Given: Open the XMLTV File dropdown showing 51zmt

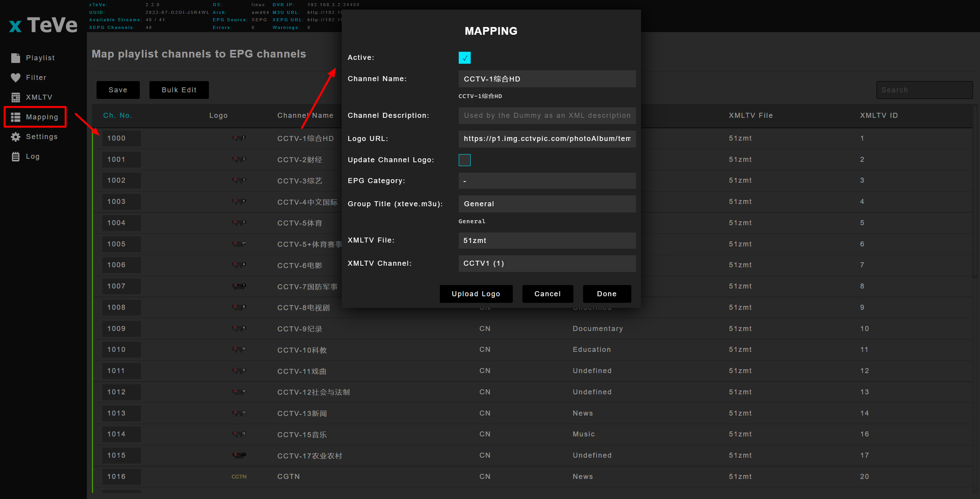Looking at the screenshot, I should click(x=547, y=241).
